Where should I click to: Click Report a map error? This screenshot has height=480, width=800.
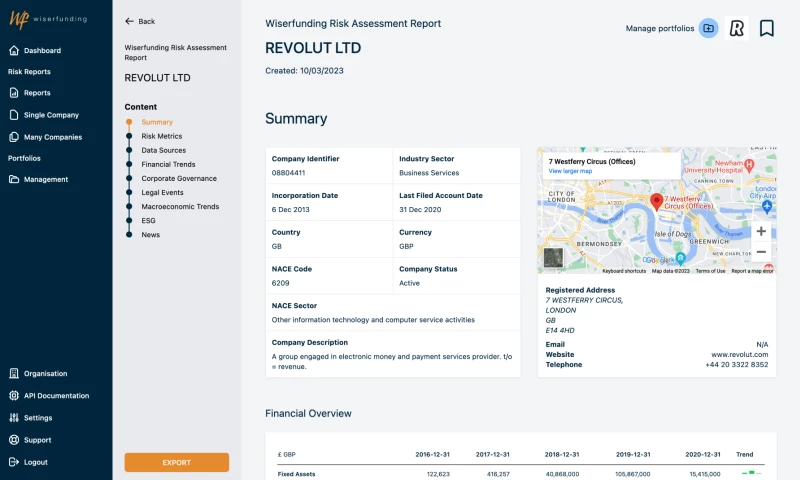753,271
